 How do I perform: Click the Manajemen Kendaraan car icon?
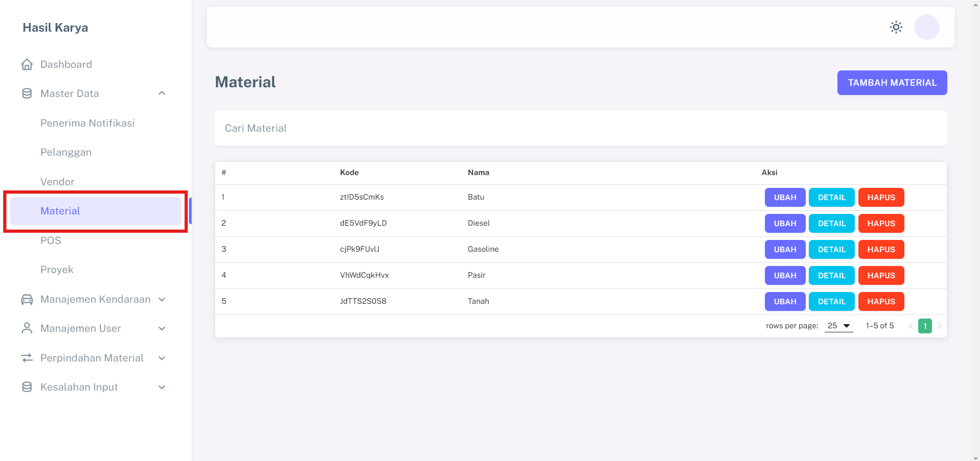(27, 299)
